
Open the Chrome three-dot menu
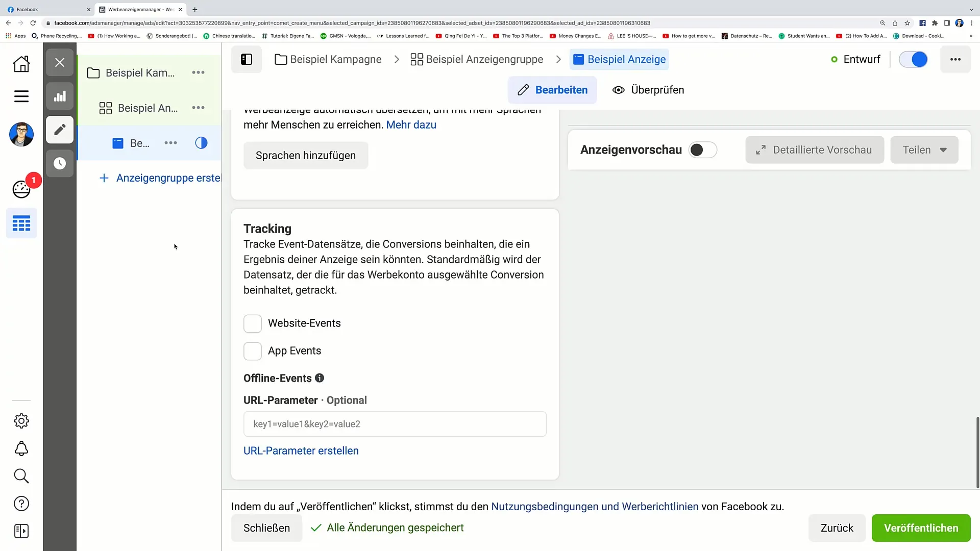pyautogui.click(x=971, y=23)
